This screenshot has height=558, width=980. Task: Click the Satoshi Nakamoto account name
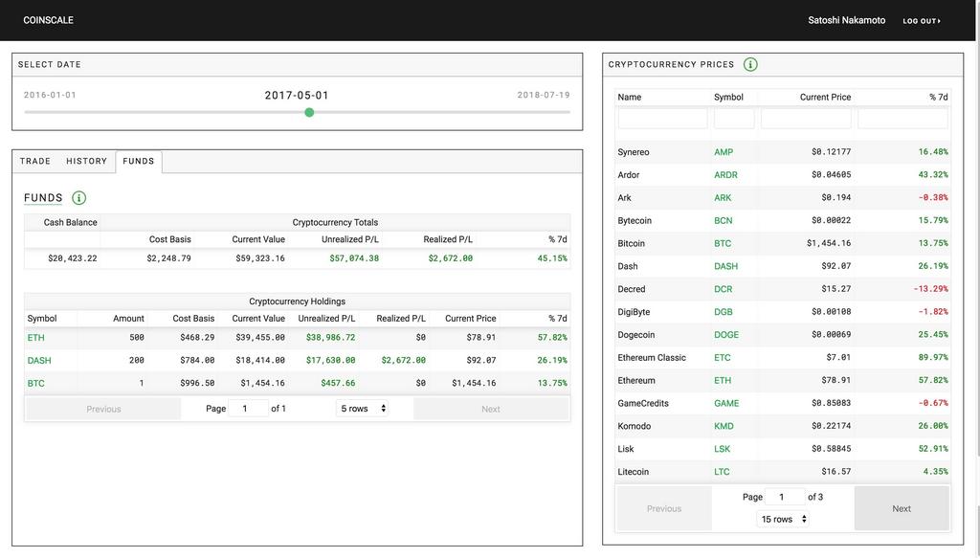[846, 19]
